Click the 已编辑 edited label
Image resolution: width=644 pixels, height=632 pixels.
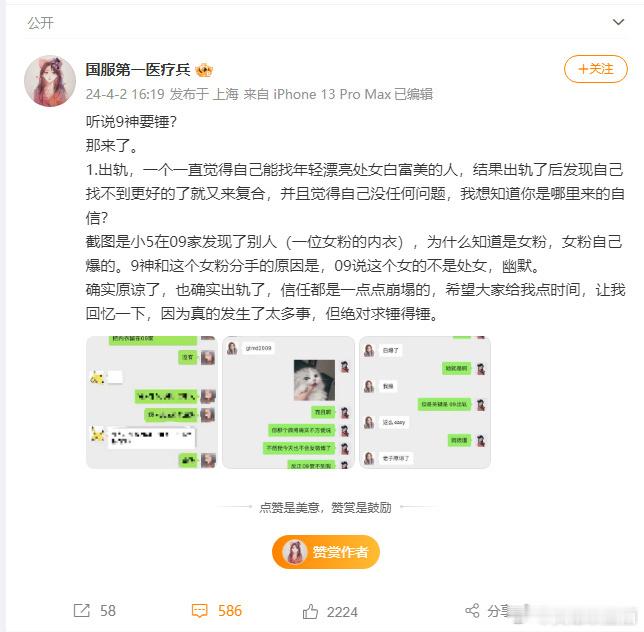414,94
